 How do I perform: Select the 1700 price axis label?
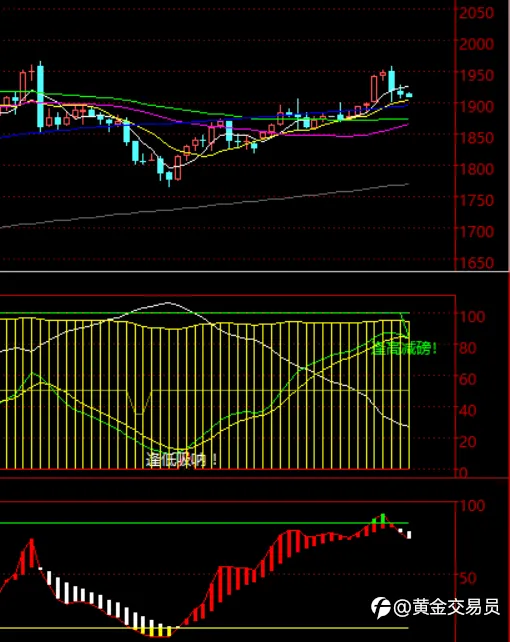(476, 232)
